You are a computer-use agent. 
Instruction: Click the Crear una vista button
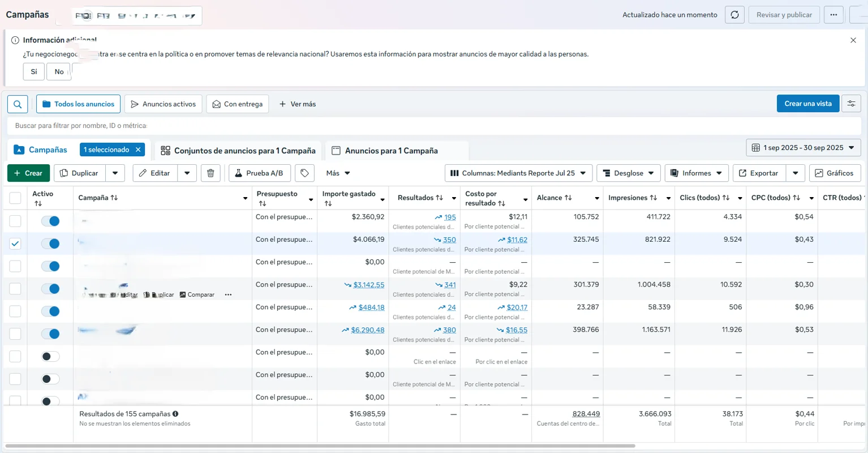click(807, 104)
